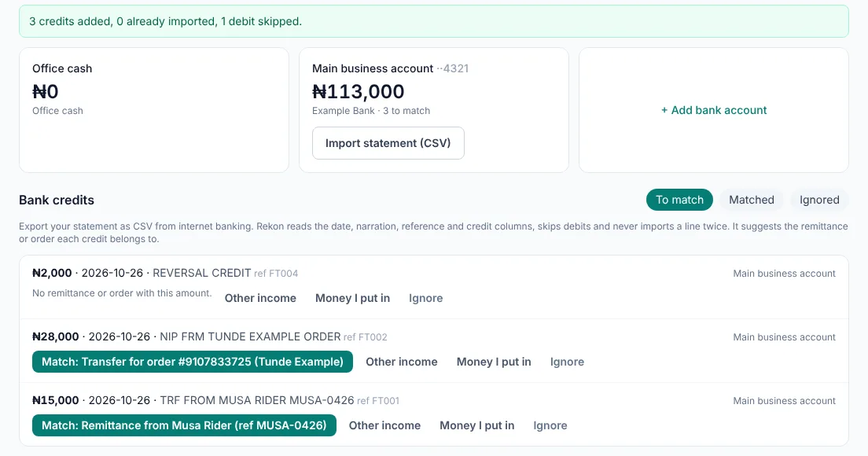The width and height of the screenshot is (868, 456).
Task: Mark ₦28,000 credit as Money I put in
Action: (x=494, y=362)
